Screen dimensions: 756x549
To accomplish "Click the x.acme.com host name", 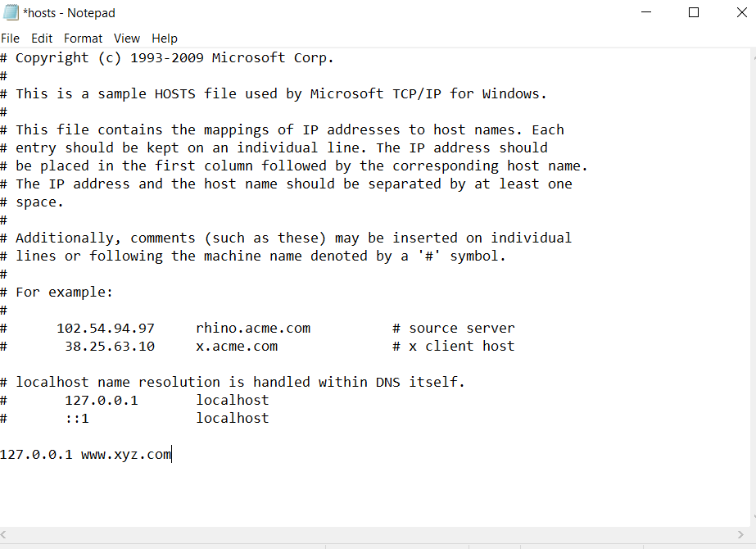I will coord(237,346).
